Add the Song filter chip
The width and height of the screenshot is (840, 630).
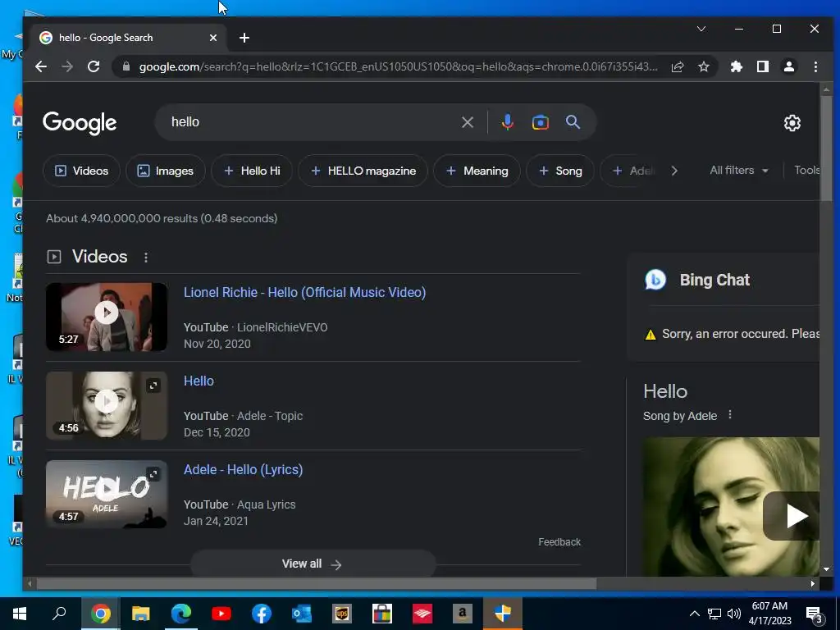(x=560, y=171)
